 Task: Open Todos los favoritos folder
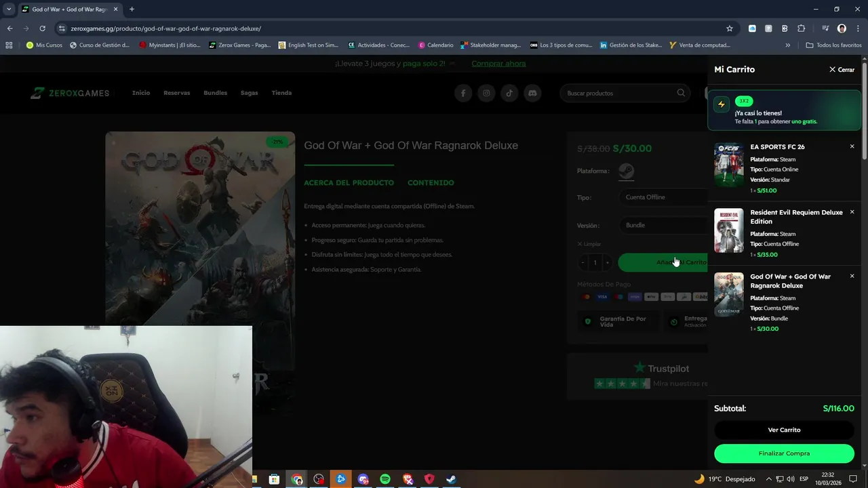coord(834,45)
